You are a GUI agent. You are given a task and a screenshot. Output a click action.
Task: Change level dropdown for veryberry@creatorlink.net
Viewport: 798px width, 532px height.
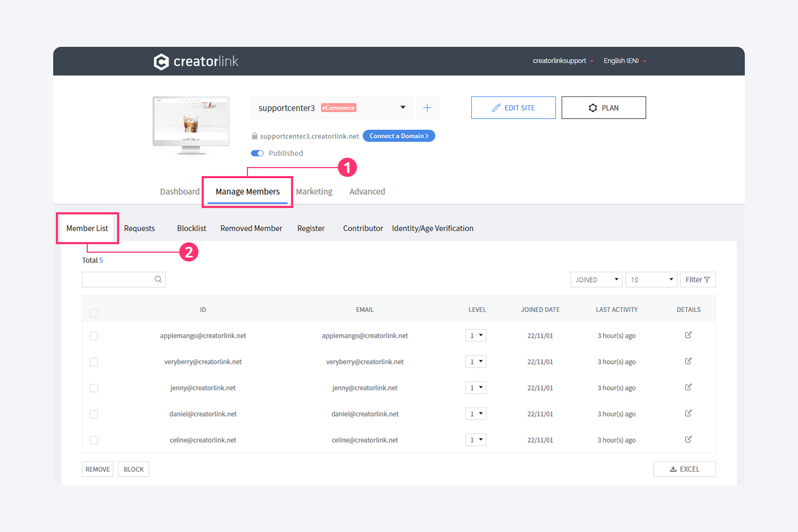coord(476,362)
